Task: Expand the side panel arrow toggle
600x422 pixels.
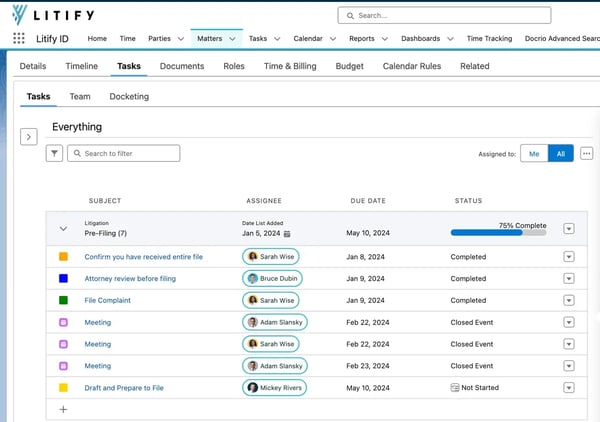Action: pyautogui.click(x=29, y=137)
